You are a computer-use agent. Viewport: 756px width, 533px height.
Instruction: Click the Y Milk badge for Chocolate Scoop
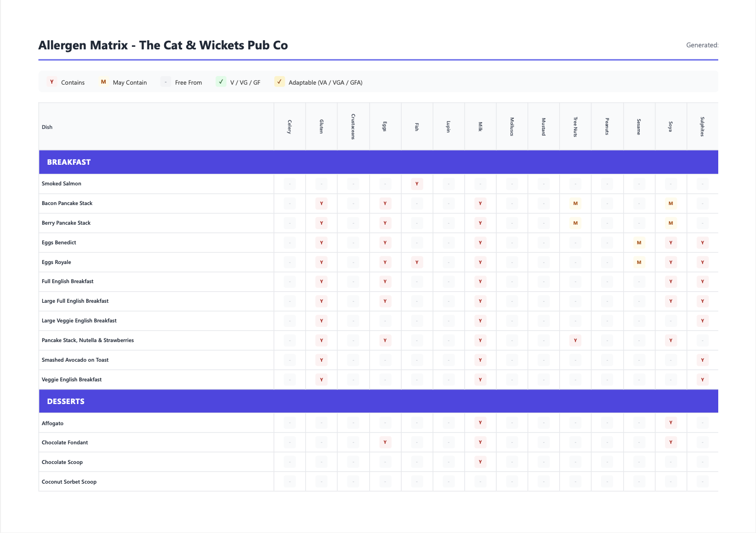[480, 462]
